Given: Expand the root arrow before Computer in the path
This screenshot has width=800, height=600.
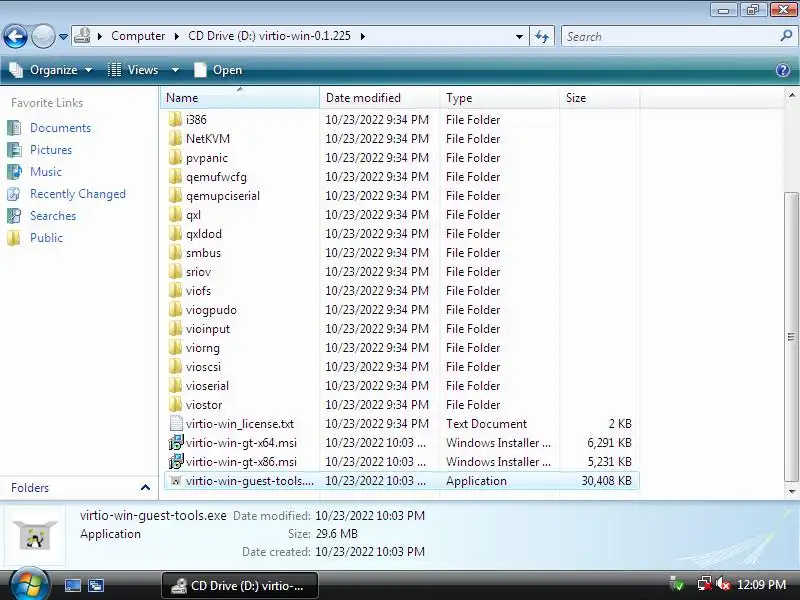Looking at the screenshot, I should coord(100,36).
